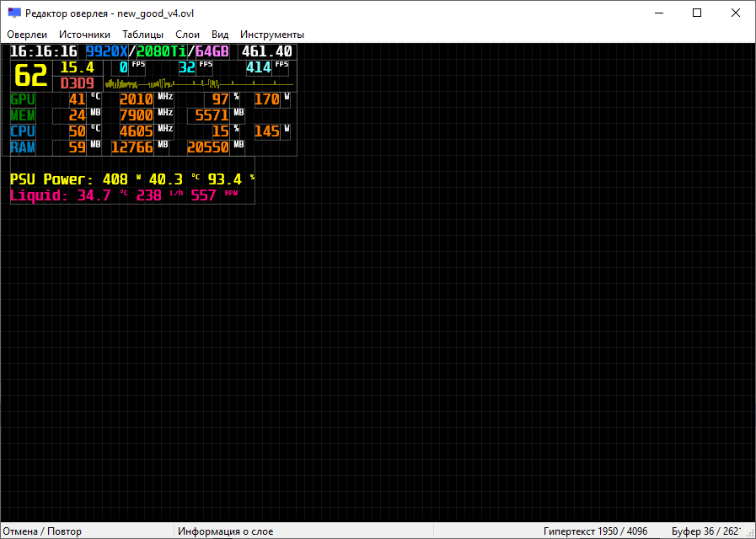The image size is (756, 539).
Task: Select the GPU clock value 2010
Action: click(137, 99)
